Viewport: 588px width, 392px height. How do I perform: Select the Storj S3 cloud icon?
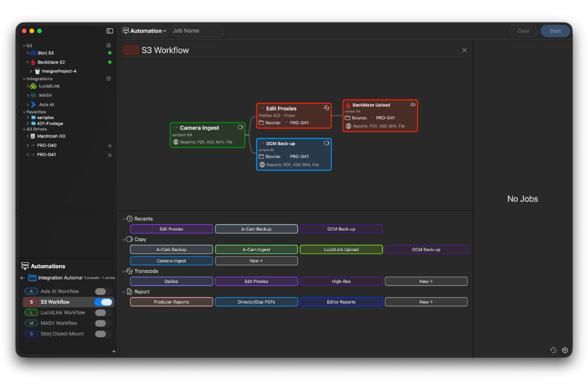point(34,53)
